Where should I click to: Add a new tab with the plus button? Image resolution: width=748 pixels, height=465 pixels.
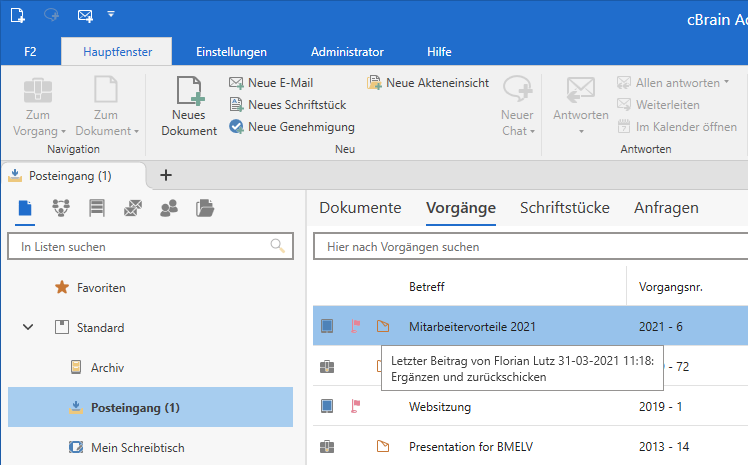[x=166, y=175]
